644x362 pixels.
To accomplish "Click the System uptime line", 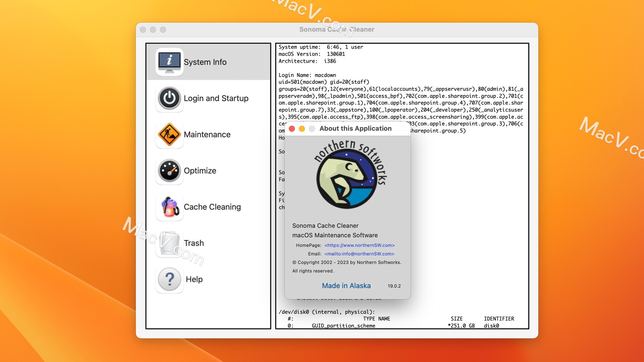I will (321, 47).
